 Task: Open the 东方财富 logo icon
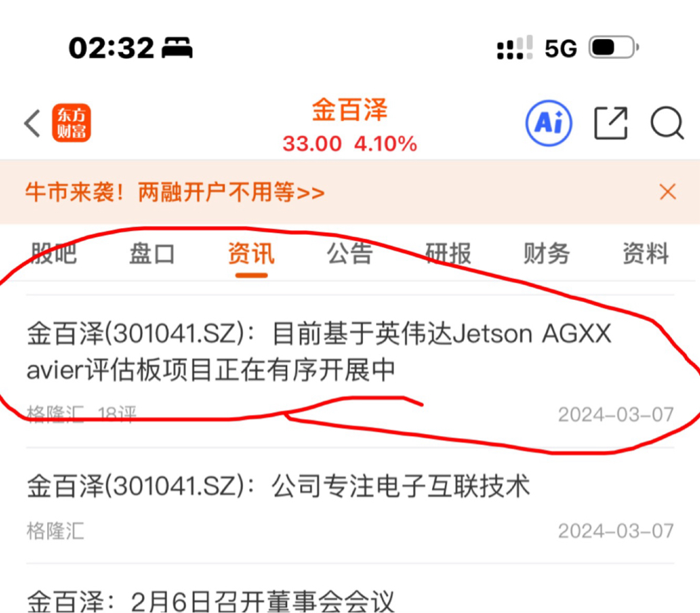click(71, 123)
